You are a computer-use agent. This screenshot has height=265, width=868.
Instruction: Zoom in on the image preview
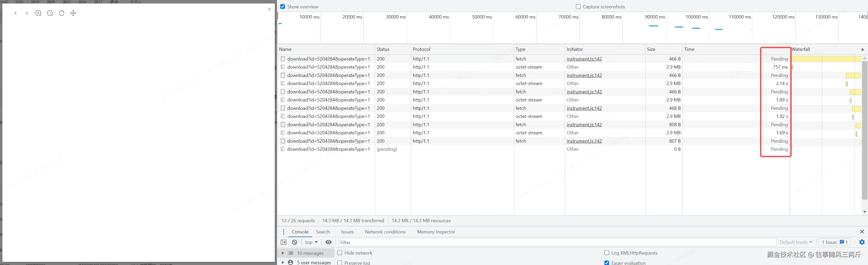pyautogui.click(x=38, y=13)
